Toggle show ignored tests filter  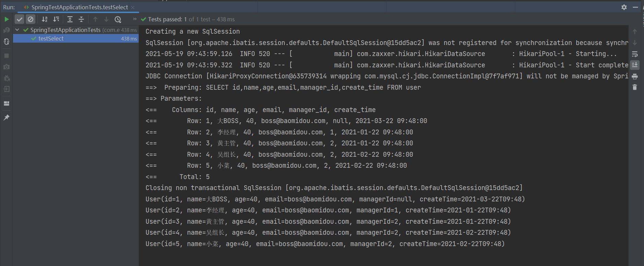[31, 19]
